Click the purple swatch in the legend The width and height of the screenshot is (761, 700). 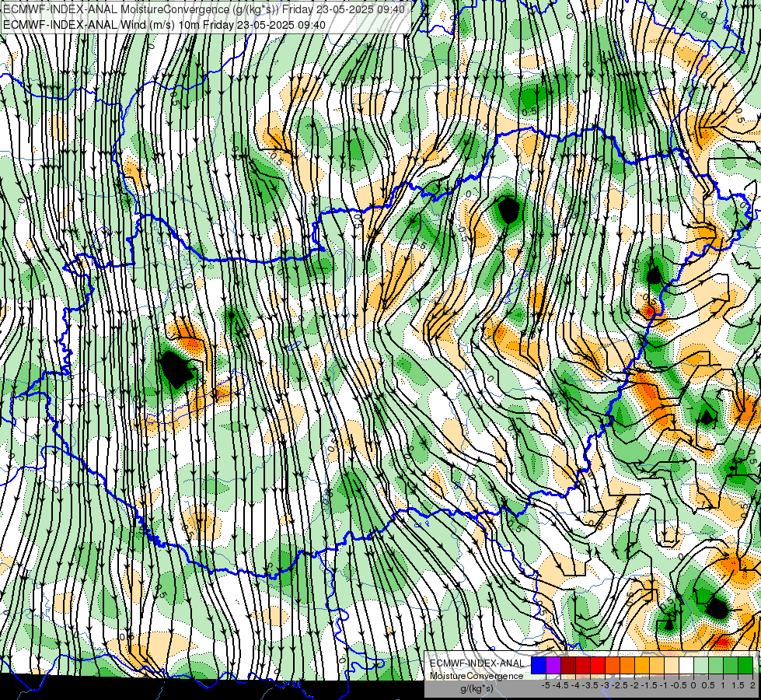(x=553, y=666)
